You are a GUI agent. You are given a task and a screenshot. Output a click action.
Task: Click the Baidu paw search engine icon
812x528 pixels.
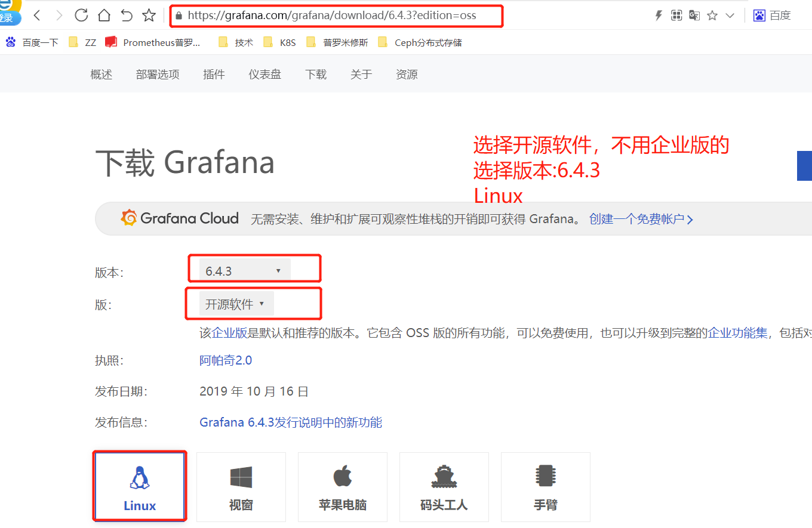coord(759,16)
